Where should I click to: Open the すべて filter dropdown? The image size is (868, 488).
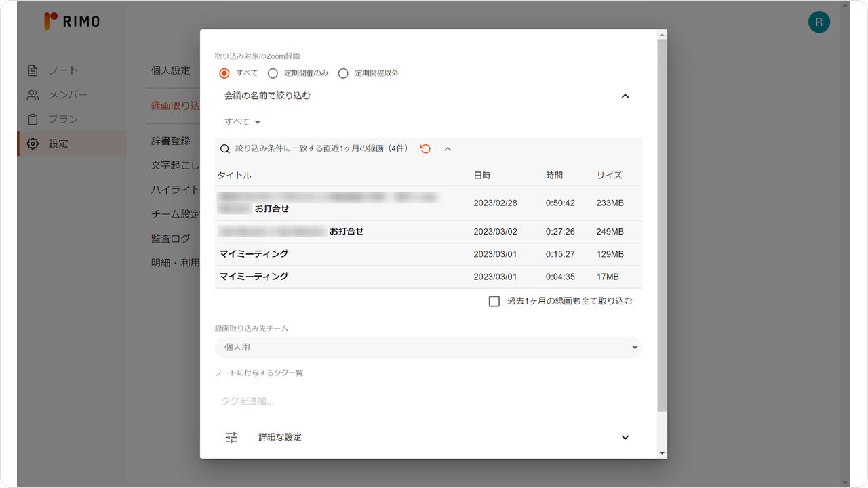coord(243,122)
